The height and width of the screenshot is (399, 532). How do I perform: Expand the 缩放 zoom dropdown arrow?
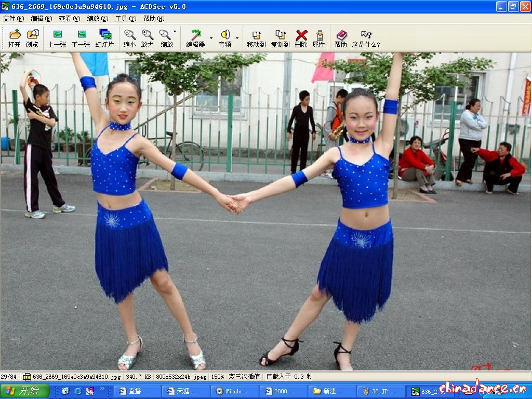(175, 32)
